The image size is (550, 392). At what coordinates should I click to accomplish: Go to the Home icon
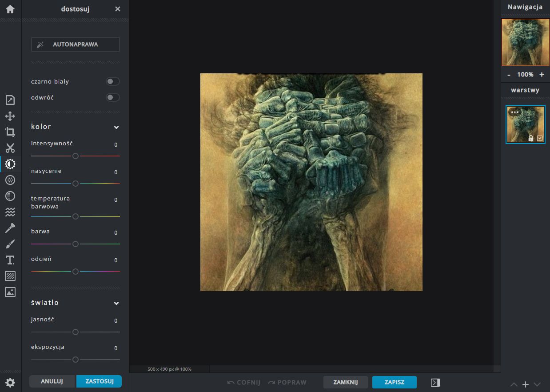coord(10,9)
